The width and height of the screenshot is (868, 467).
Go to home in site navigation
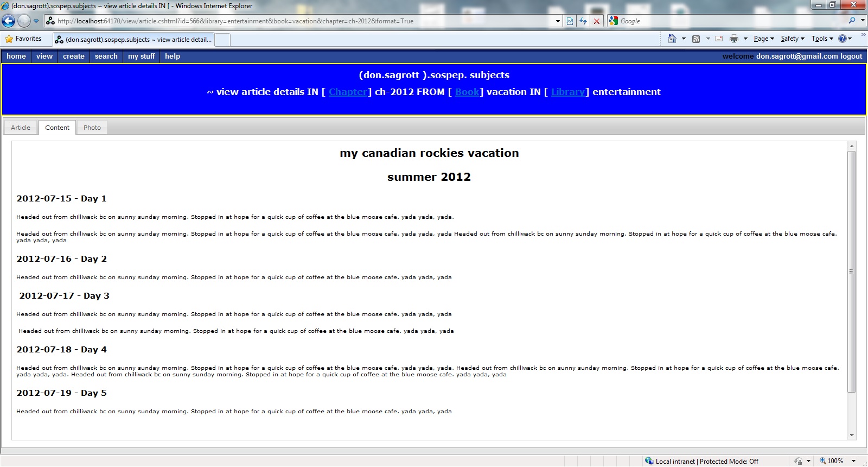click(x=16, y=56)
